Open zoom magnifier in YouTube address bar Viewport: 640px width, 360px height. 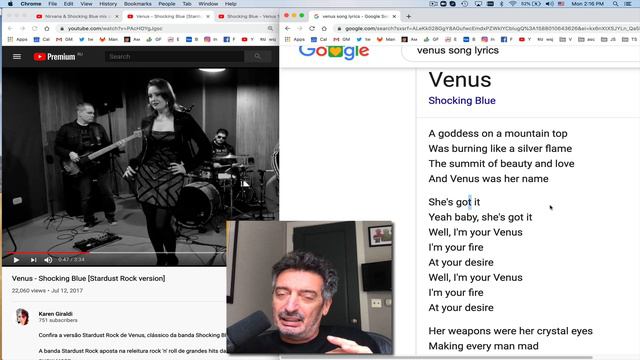click(x=270, y=29)
